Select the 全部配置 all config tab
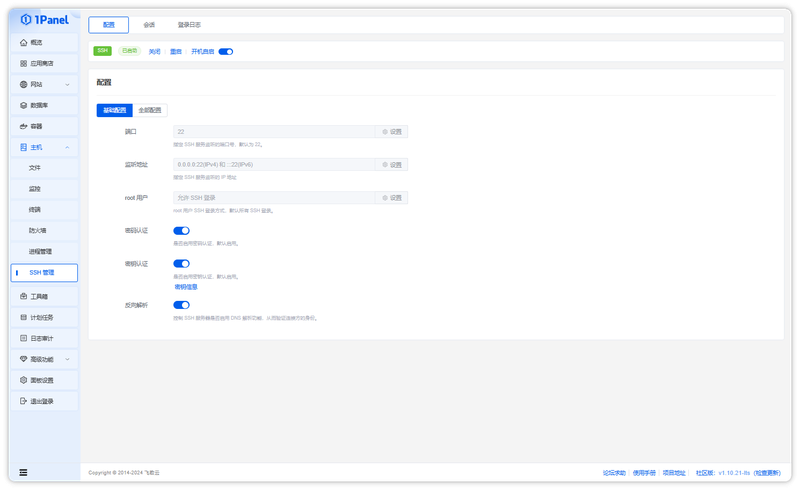The width and height of the screenshot is (800, 490). coord(150,110)
